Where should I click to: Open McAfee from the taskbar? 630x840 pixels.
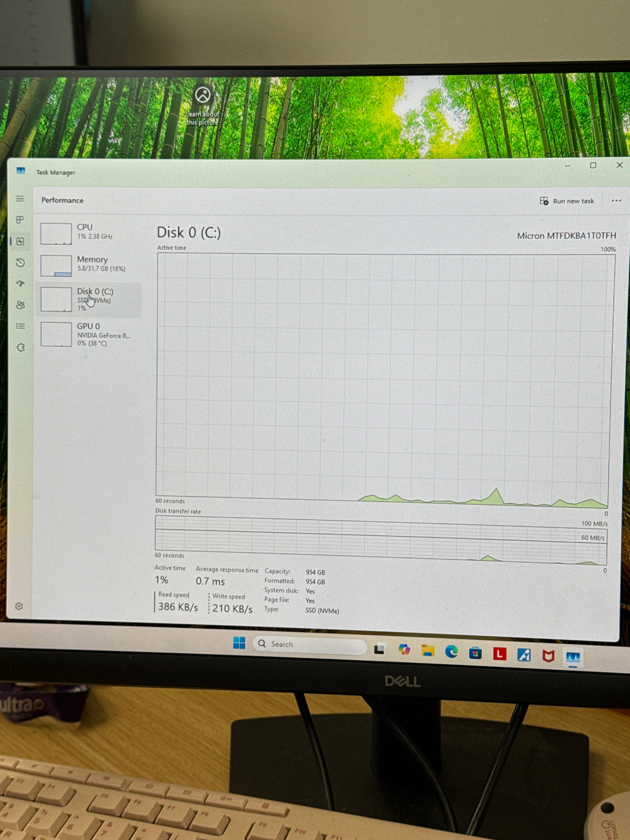(548, 656)
